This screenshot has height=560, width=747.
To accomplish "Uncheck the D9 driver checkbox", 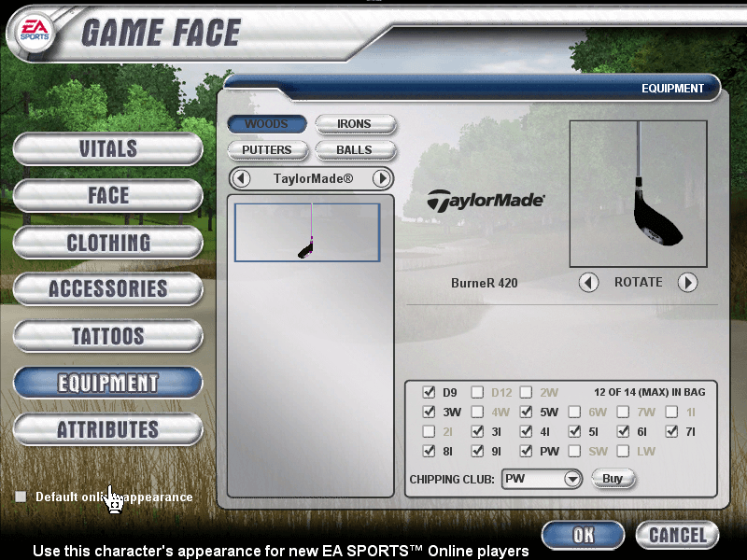I will tap(429, 392).
